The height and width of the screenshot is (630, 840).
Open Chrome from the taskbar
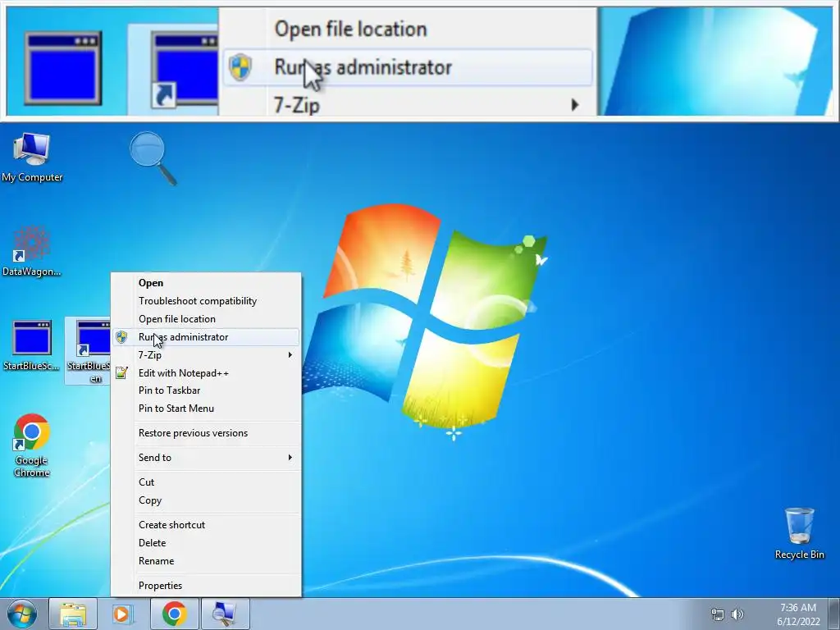(x=174, y=614)
